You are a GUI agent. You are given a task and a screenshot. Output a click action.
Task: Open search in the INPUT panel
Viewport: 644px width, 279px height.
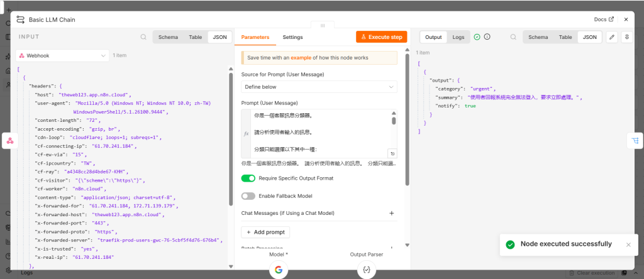pos(143,37)
